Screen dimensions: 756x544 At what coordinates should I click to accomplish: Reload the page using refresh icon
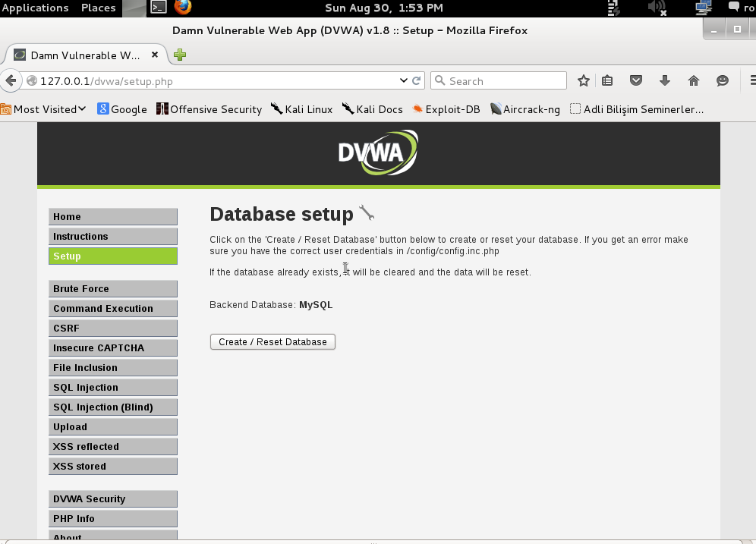[x=417, y=80]
